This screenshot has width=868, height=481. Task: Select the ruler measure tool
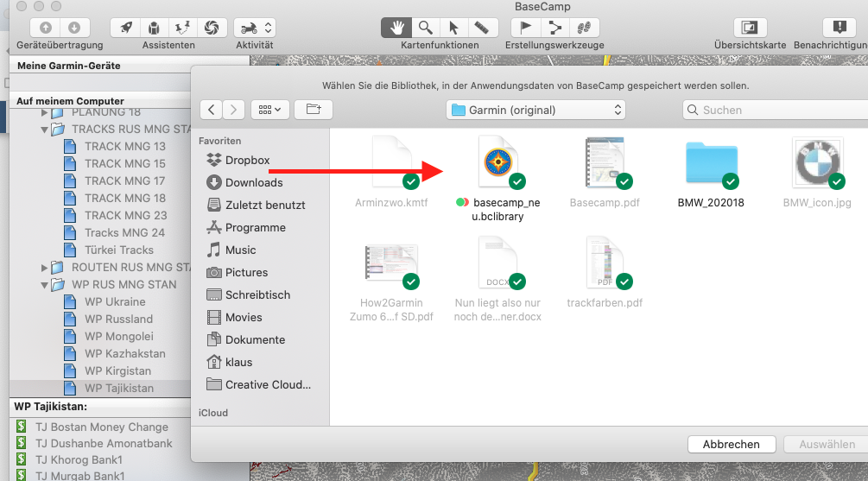click(x=482, y=28)
